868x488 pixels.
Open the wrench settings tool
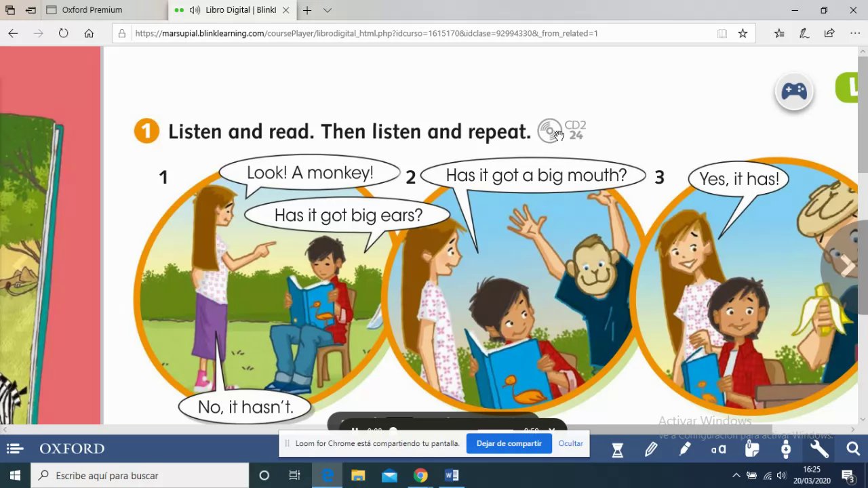[x=819, y=449]
